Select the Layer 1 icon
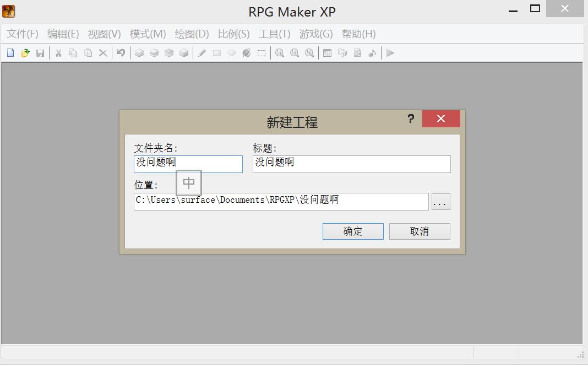Viewport: 588px width, 367px height. (139, 53)
